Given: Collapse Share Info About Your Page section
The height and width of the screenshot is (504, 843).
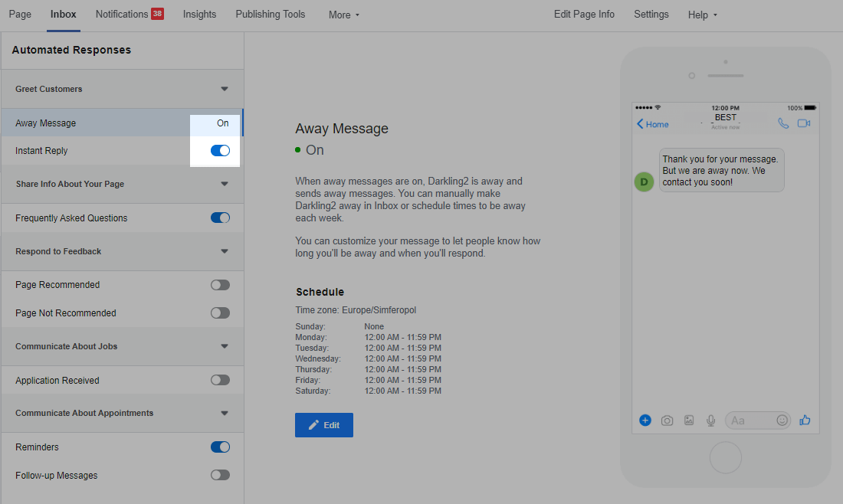Looking at the screenshot, I should coord(225,184).
